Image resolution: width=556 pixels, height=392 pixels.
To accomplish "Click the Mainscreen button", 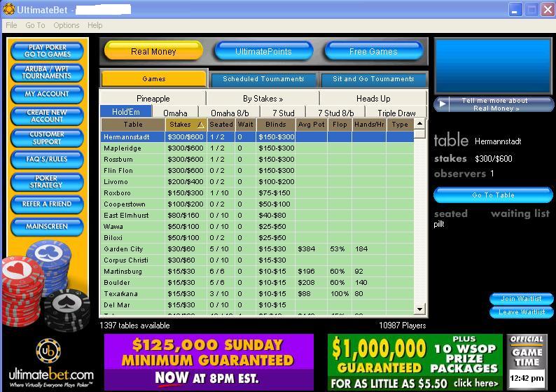I will coord(47,227).
